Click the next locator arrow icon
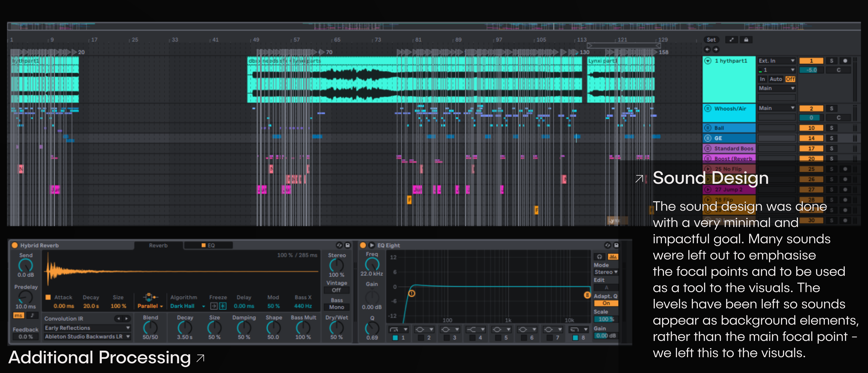868x373 pixels. 716,50
